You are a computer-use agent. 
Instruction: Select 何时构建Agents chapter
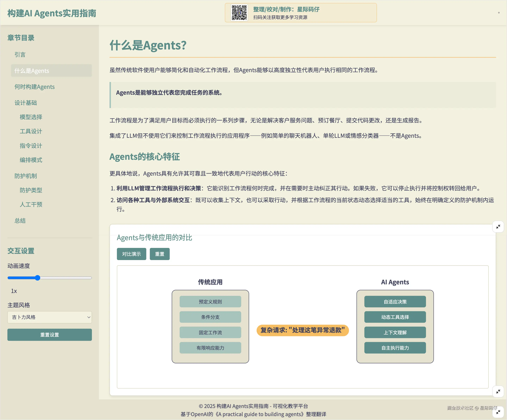pos(35,87)
